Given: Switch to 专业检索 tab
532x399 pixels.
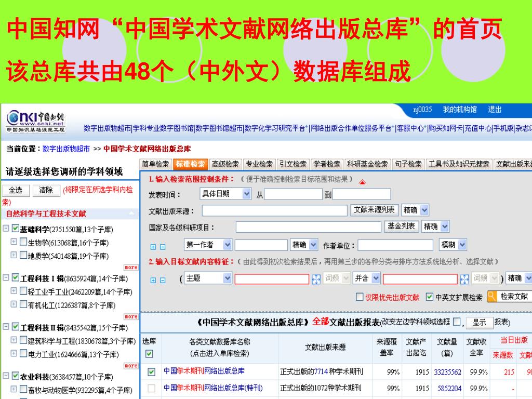Looking at the screenshot, I should pos(259,164).
